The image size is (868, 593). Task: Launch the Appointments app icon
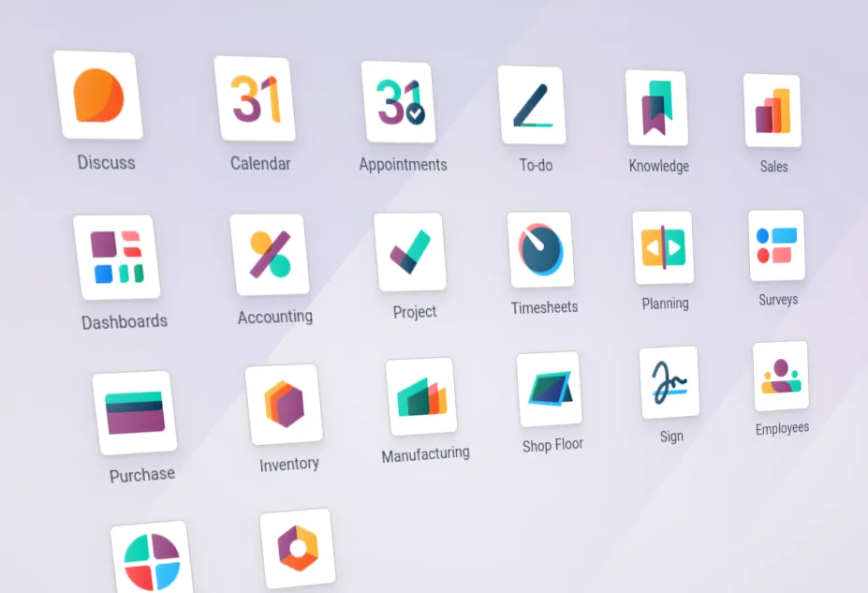(x=399, y=102)
